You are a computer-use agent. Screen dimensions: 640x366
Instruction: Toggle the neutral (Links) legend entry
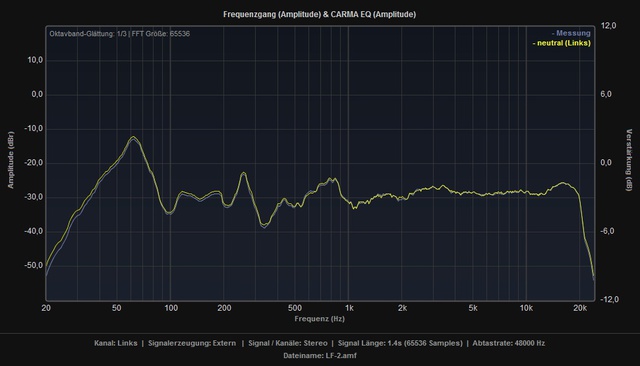562,43
